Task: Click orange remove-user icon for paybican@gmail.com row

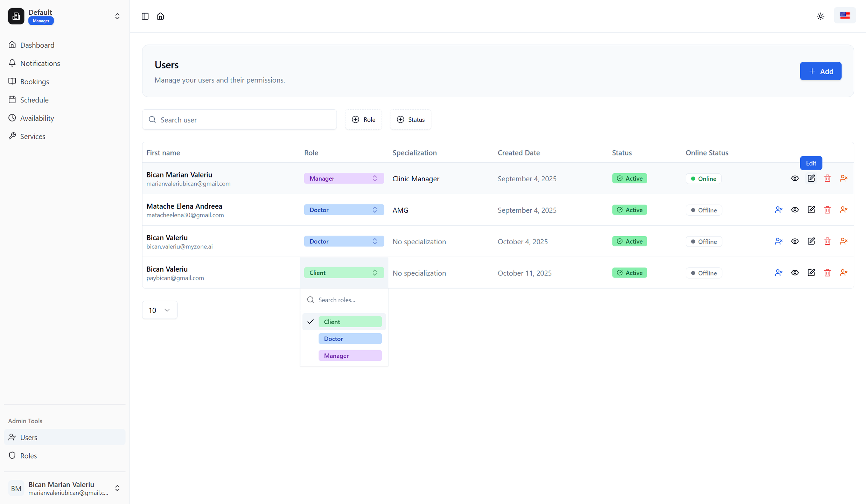Action: (844, 273)
